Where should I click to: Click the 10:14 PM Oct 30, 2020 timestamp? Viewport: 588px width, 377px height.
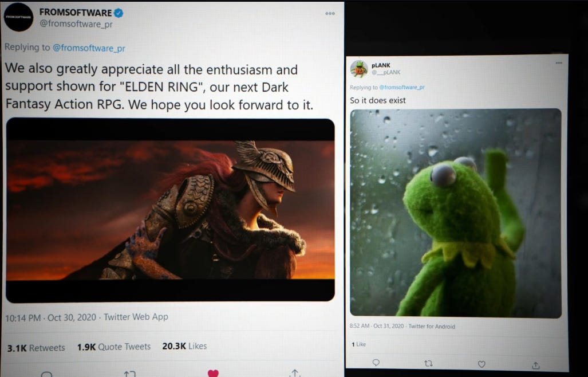[x=50, y=318]
